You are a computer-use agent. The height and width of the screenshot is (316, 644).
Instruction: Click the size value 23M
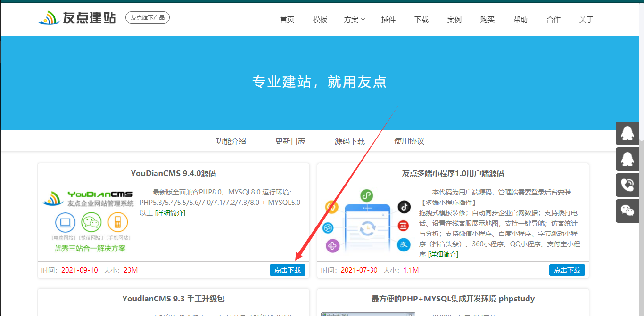pos(131,270)
